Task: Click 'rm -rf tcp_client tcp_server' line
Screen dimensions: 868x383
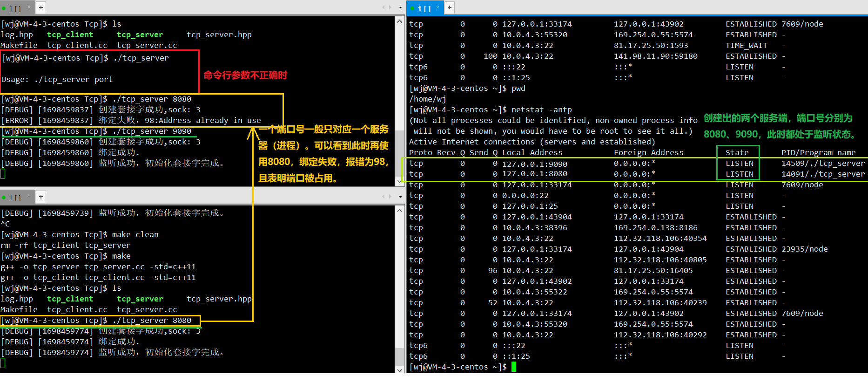Action: click(66, 246)
